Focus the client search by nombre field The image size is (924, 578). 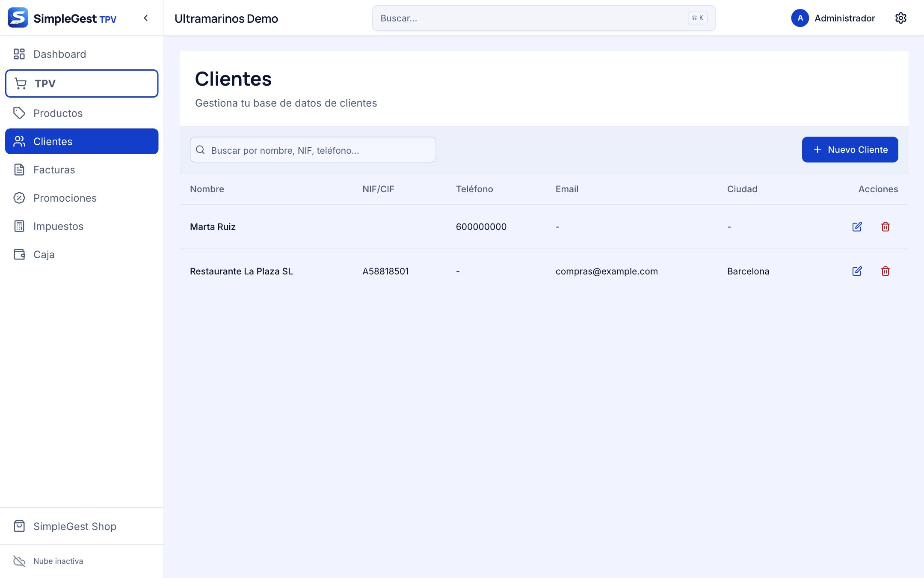pos(313,150)
